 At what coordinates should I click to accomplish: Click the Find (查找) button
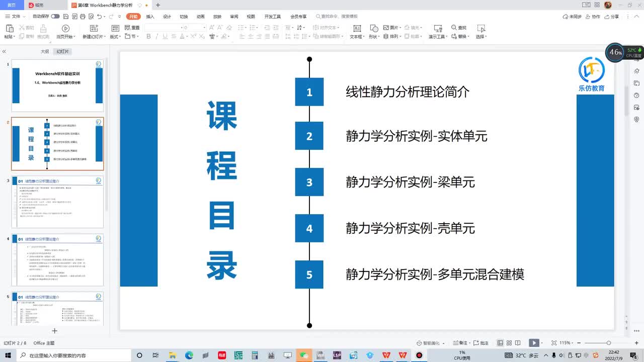point(459,28)
